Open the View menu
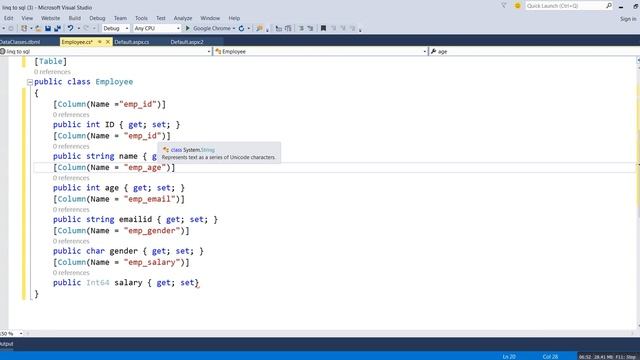 click(x=27, y=18)
